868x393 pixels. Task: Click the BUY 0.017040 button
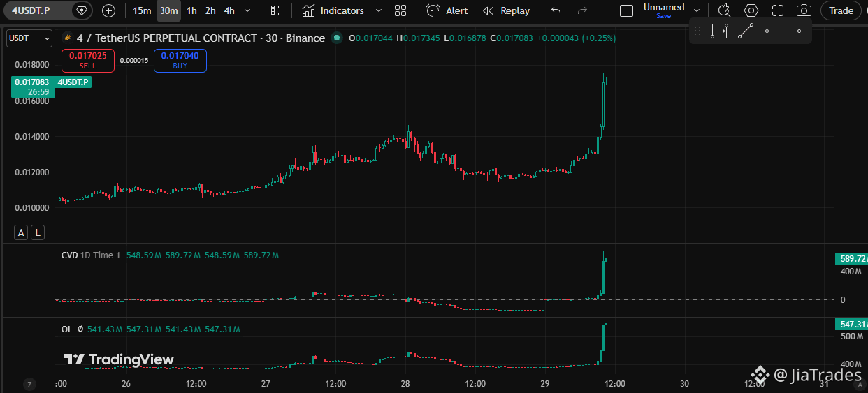point(180,61)
